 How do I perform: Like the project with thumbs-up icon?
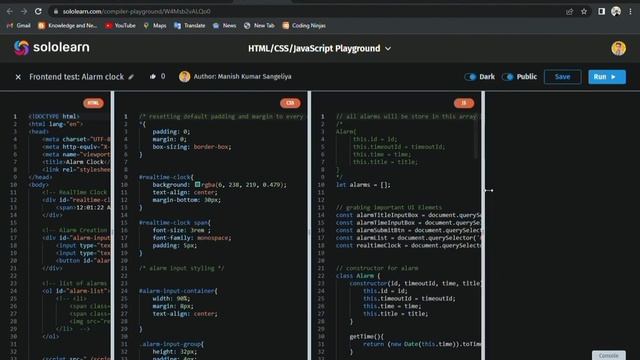coord(153,76)
